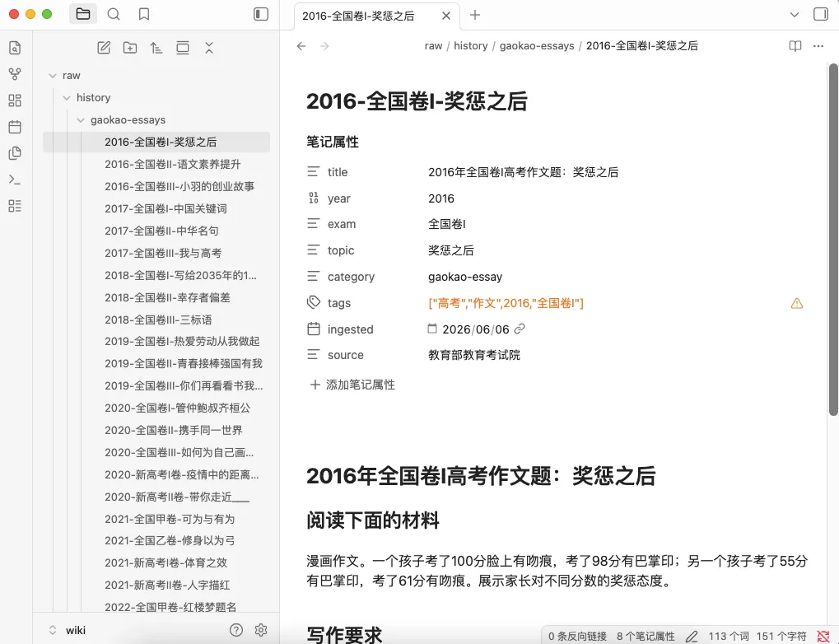
Task: Click the link icon beside ingested date
Action: (519, 329)
